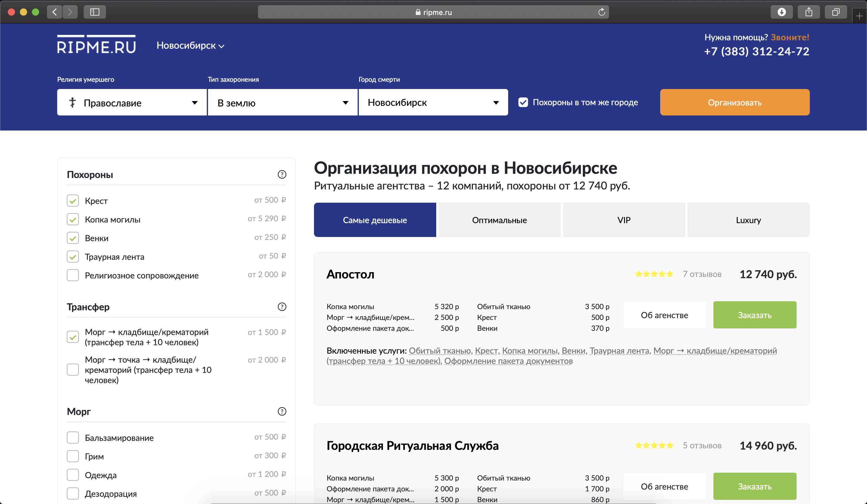Open the Safari downloads icon
Image resolution: width=867 pixels, height=504 pixels.
coord(782,12)
